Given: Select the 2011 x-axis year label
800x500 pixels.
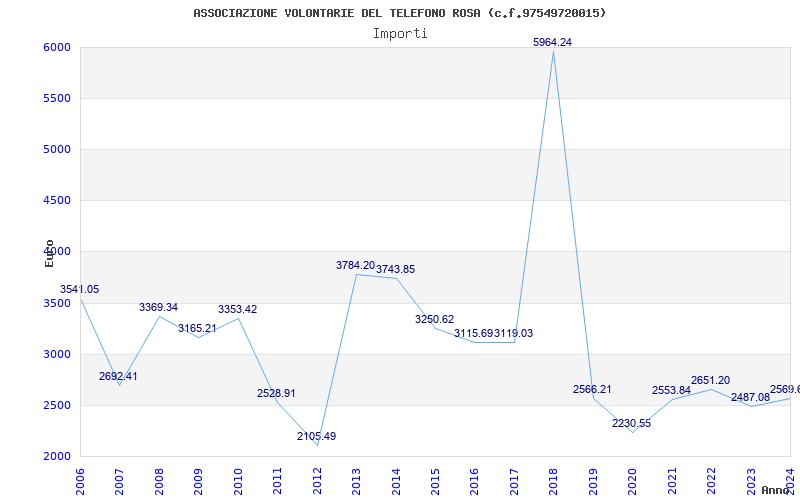Looking at the screenshot, I should 277,481.
